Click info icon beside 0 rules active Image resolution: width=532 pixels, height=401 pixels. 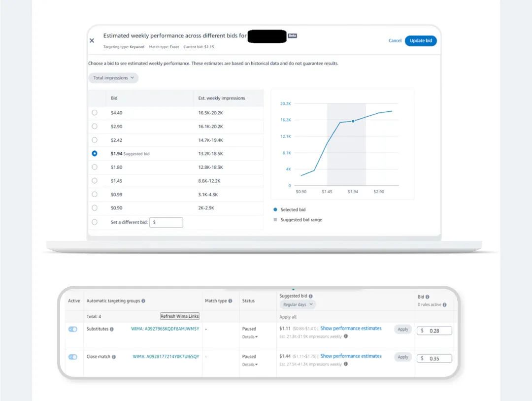click(x=444, y=305)
